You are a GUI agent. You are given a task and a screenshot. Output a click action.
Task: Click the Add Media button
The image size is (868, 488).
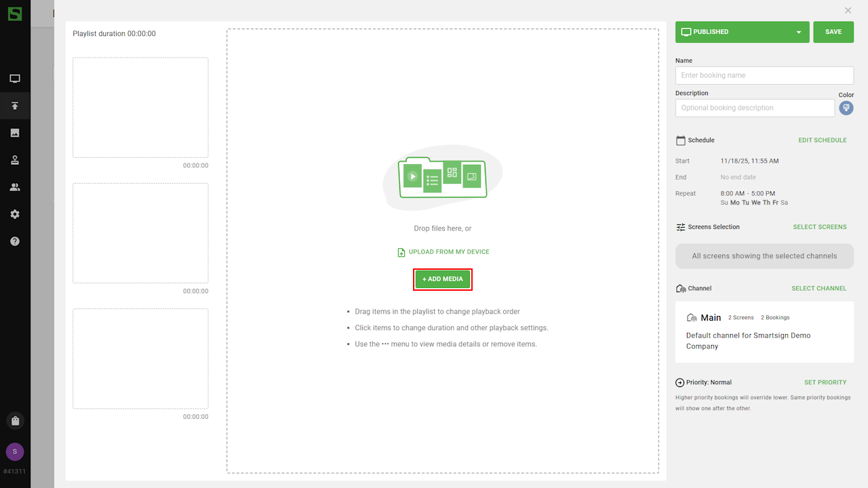click(x=443, y=279)
